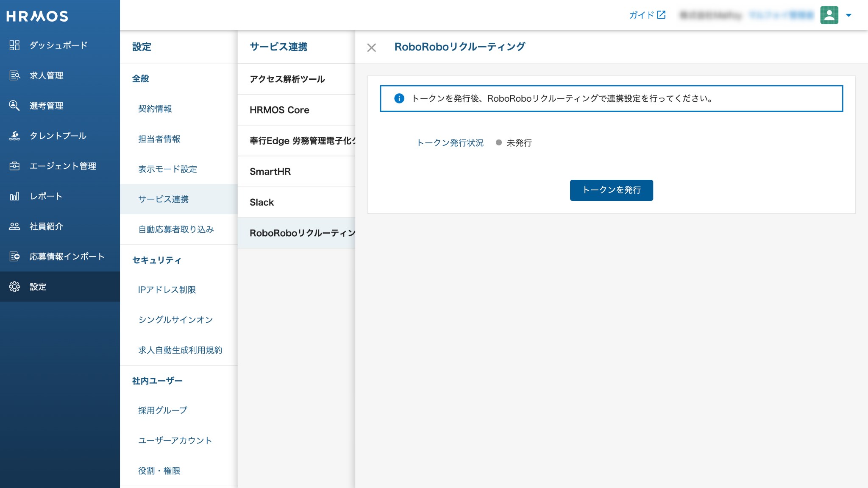
Task: Open 担当者情報 settings
Action: pyautogui.click(x=178, y=139)
